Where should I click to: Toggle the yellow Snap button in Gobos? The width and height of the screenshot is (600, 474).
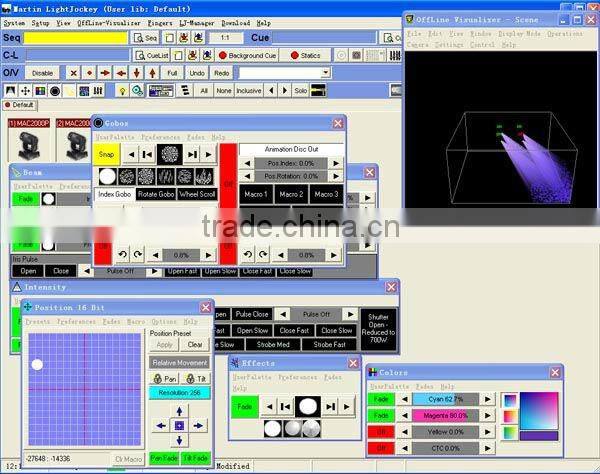coord(106,154)
